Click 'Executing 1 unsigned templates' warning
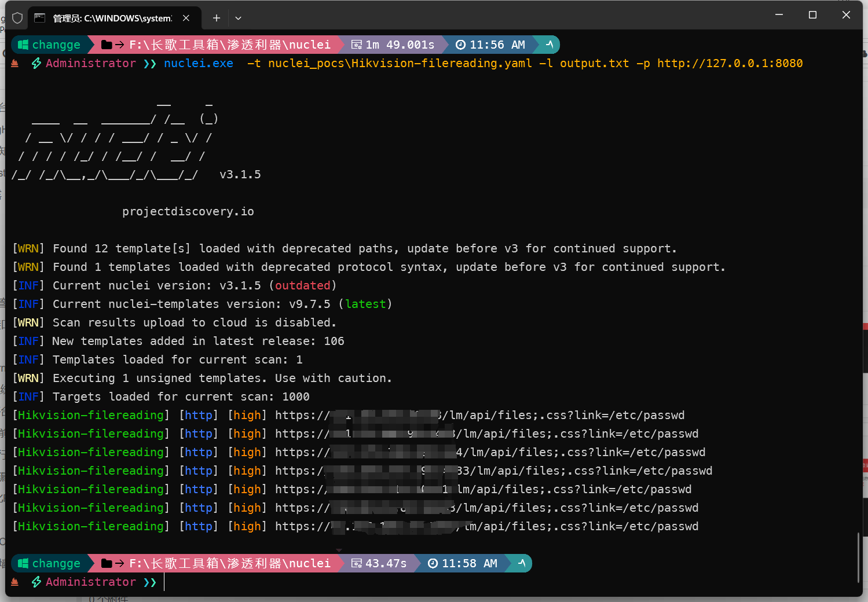 pyautogui.click(x=202, y=378)
